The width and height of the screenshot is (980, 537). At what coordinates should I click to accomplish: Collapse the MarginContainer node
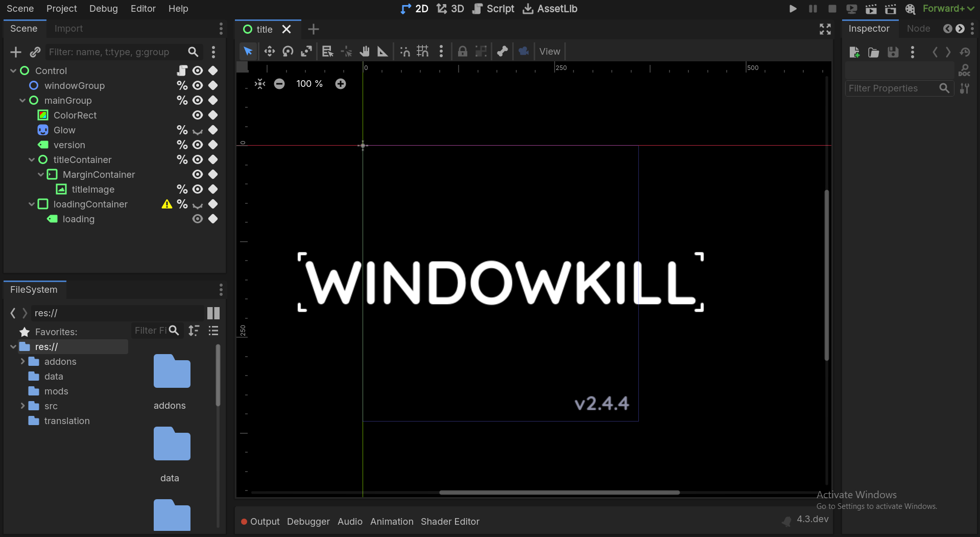[x=41, y=174]
